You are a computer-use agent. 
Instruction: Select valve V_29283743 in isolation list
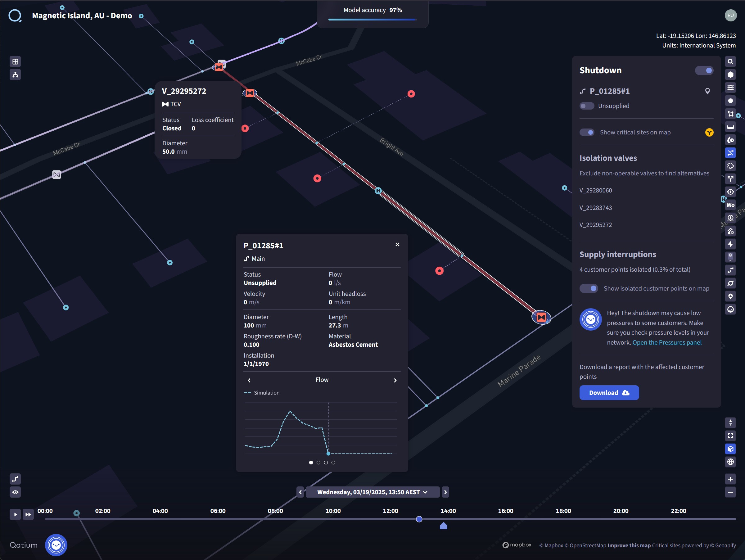595,207
